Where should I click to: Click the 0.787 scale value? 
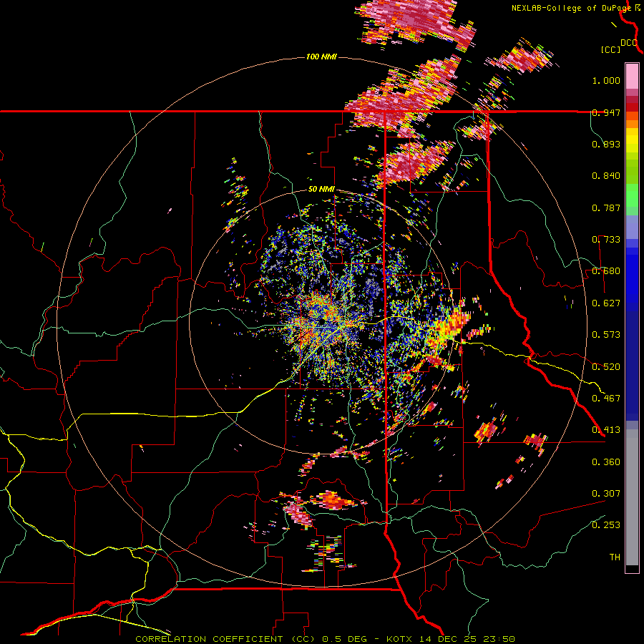[606, 208]
